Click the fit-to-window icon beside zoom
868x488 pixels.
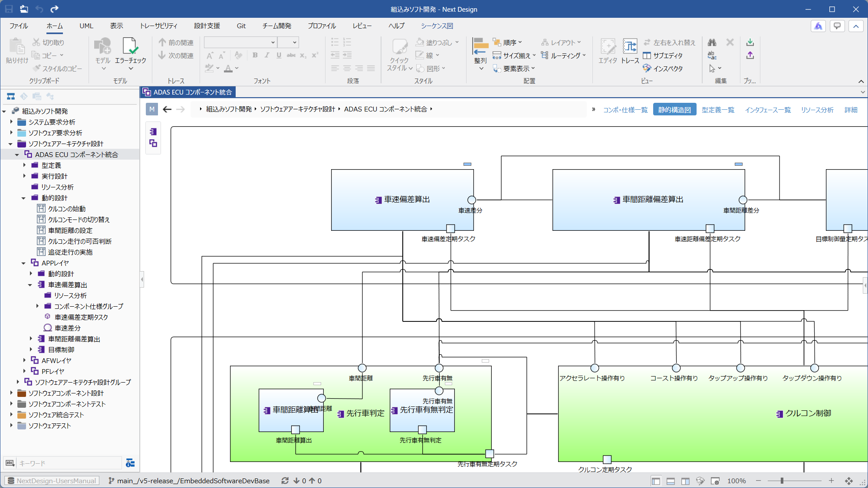(848, 481)
